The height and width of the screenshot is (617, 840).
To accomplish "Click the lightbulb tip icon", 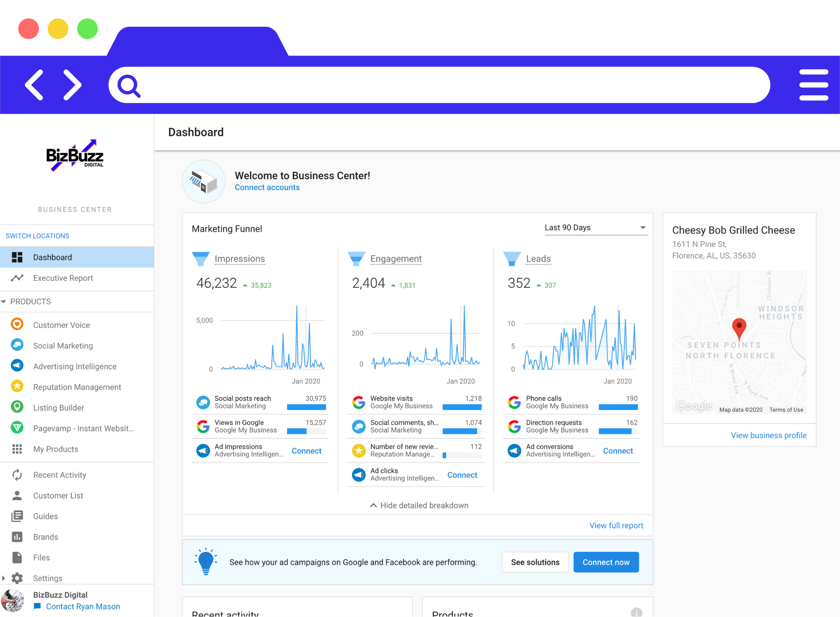I will [x=206, y=561].
